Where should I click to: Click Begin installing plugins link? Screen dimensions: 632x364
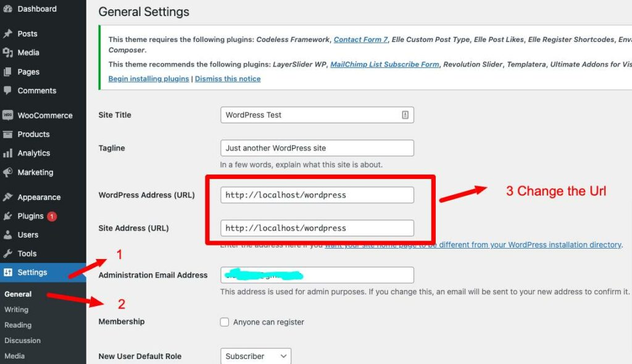click(149, 79)
